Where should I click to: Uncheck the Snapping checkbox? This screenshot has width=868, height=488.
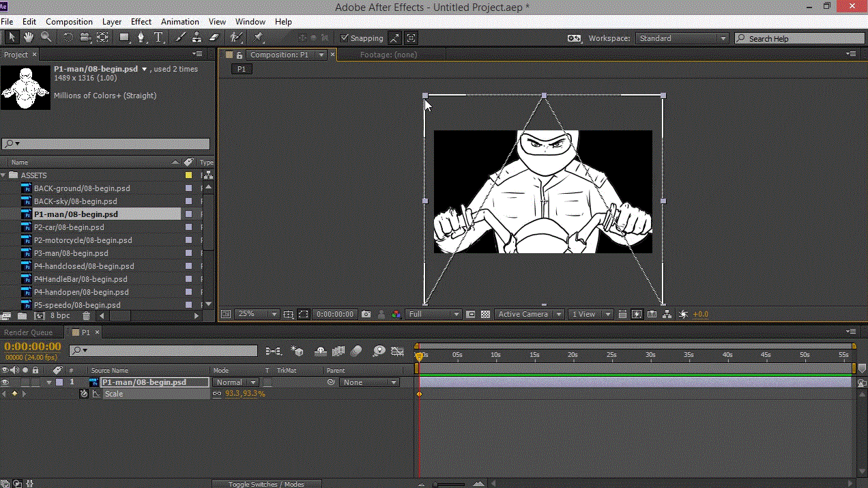click(345, 38)
